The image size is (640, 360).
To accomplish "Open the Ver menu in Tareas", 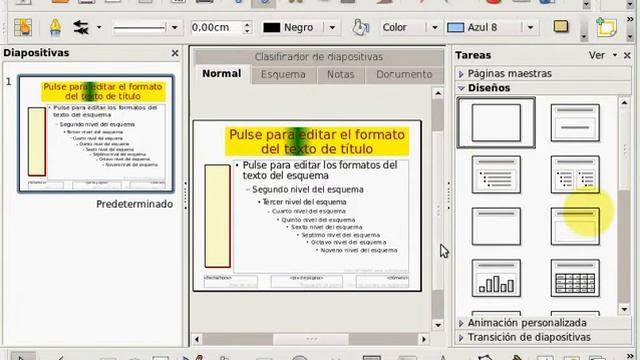I will [602, 56].
